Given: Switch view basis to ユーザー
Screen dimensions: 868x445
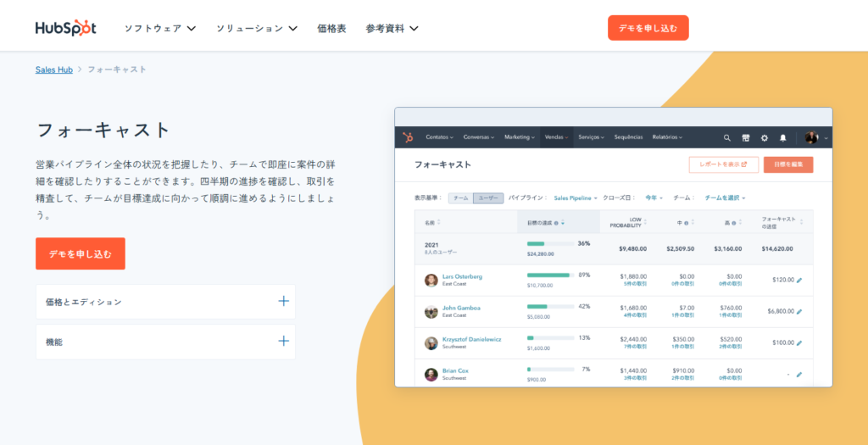Looking at the screenshot, I should pos(488,197).
